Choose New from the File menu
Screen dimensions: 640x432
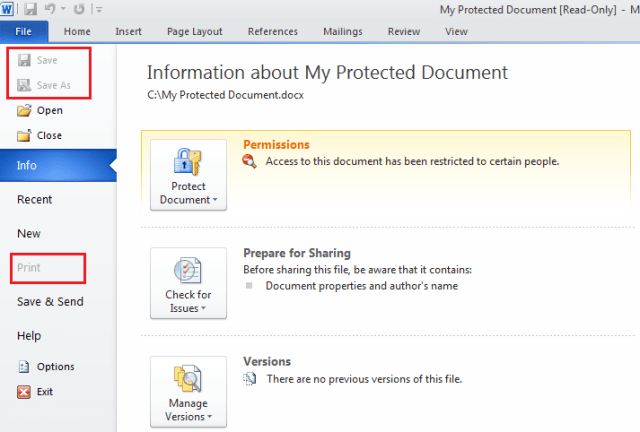coord(29,233)
